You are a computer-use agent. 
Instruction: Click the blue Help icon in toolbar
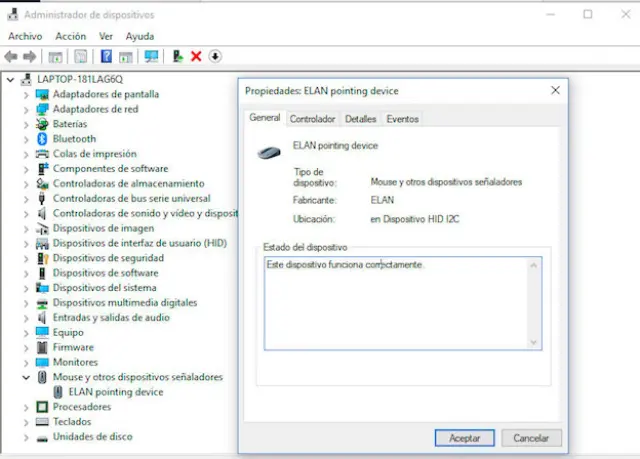click(x=106, y=57)
